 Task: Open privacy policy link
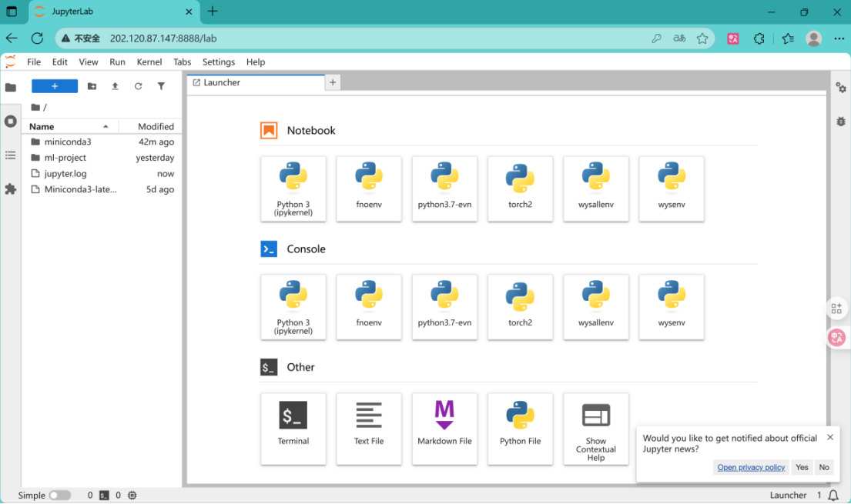tap(751, 467)
